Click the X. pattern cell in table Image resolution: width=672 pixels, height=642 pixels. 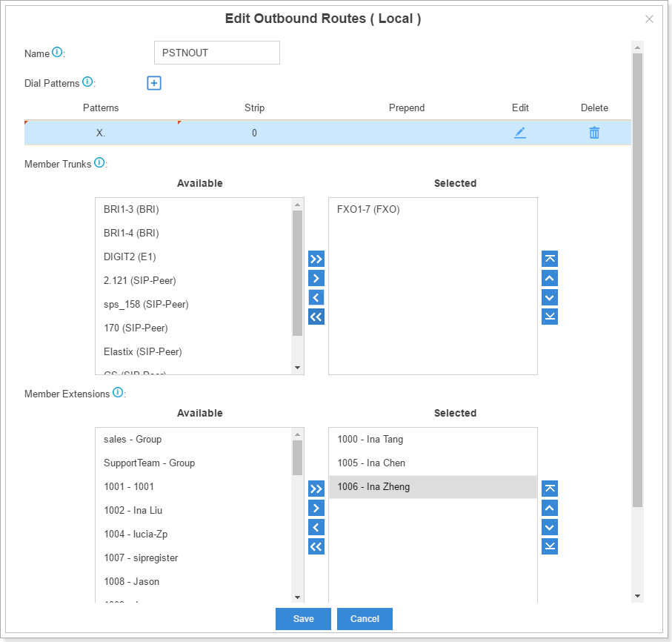point(101,133)
